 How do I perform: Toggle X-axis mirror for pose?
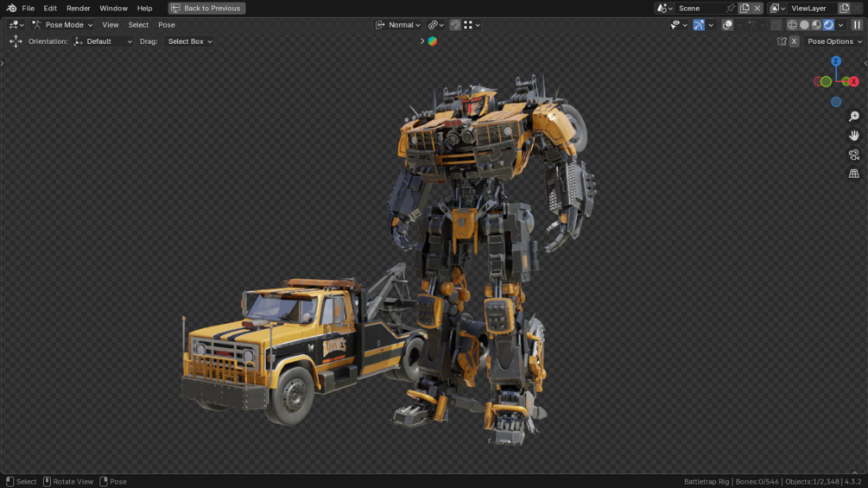(794, 41)
